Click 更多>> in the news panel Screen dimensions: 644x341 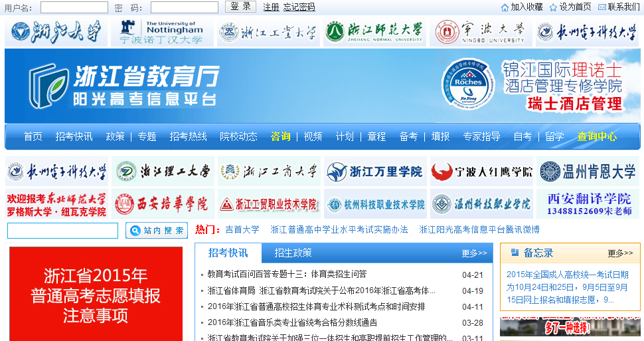click(474, 253)
